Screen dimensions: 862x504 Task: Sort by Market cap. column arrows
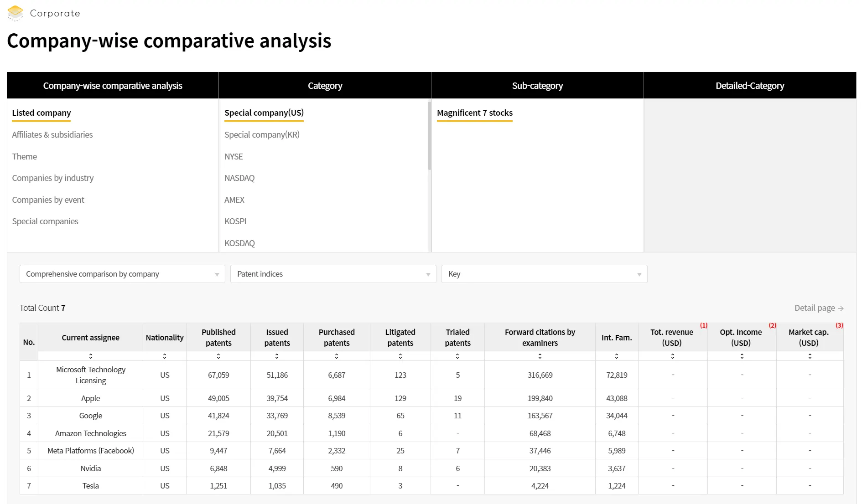[x=810, y=356]
